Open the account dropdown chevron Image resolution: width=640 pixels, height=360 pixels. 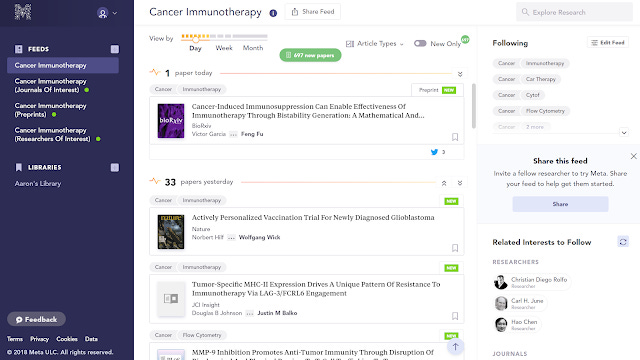(115, 13)
